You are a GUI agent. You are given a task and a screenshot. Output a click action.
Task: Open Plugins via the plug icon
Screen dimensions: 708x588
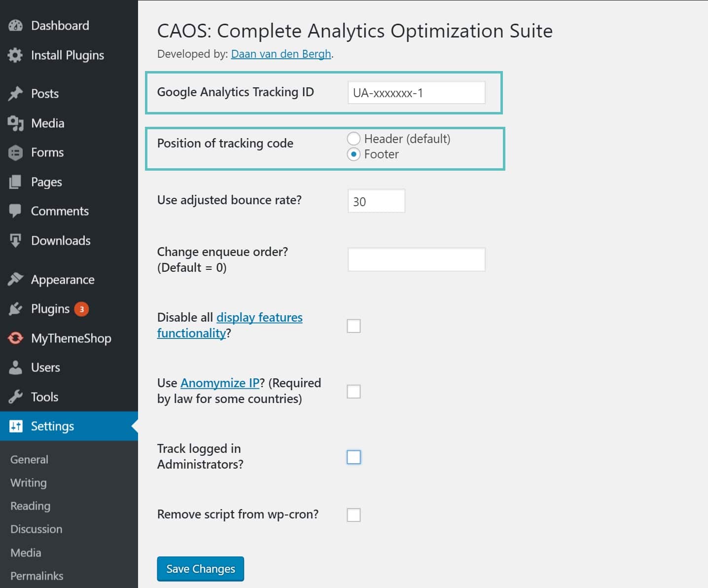tap(15, 308)
